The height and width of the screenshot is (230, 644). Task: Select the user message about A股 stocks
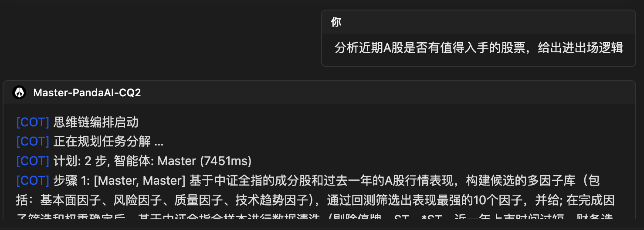tap(478, 47)
